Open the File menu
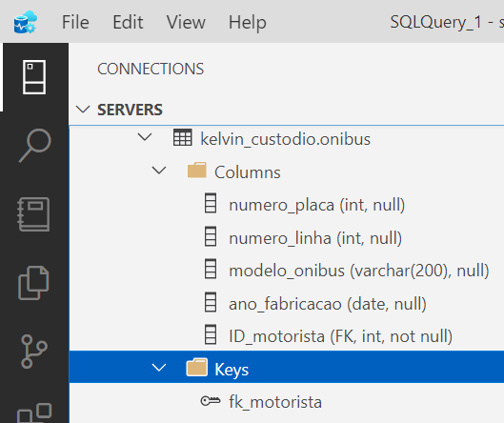Viewport: 504px width, 423px height. (75, 22)
